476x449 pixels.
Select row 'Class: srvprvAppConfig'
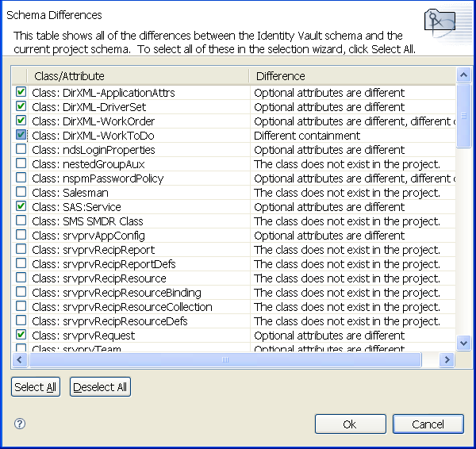(234, 236)
